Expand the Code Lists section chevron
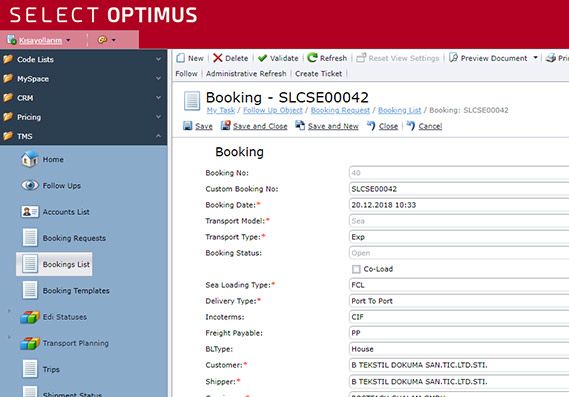 tap(159, 59)
